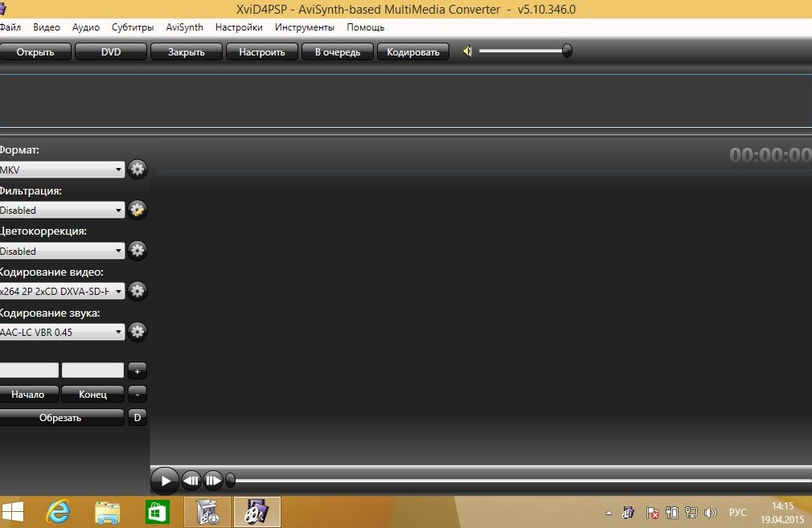Open the AviSynth menu

tap(184, 27)
